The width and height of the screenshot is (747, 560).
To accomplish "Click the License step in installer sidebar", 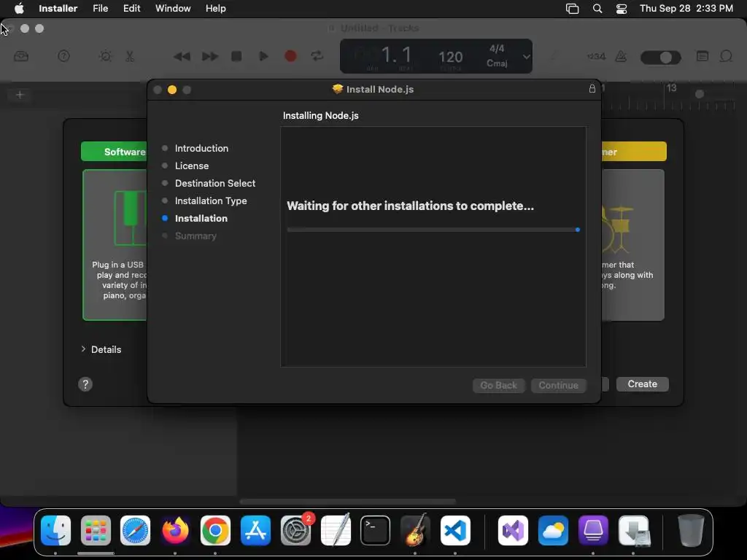I will coord(192,166).
